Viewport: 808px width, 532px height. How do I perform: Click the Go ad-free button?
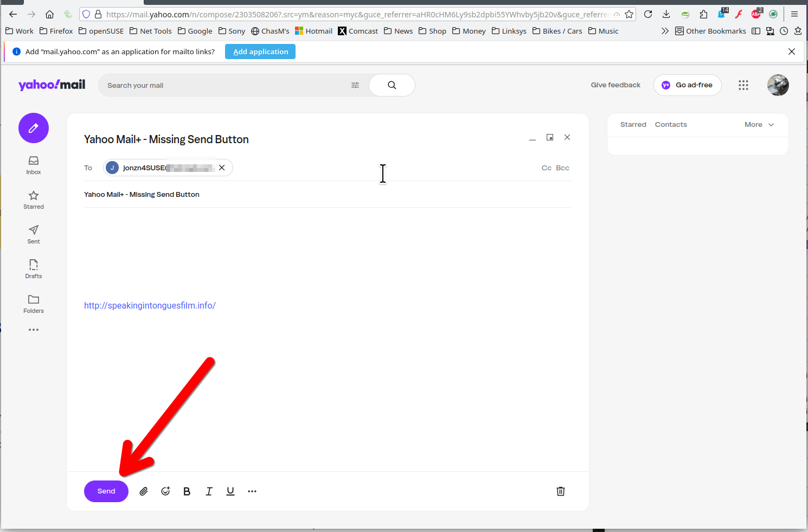(687, 85)
